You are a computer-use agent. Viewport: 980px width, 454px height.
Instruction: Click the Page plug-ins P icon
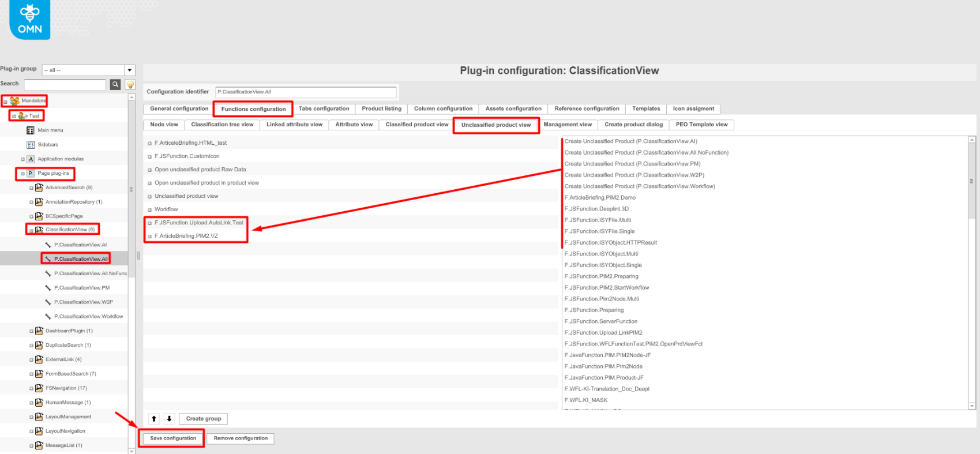click(31, 173)
